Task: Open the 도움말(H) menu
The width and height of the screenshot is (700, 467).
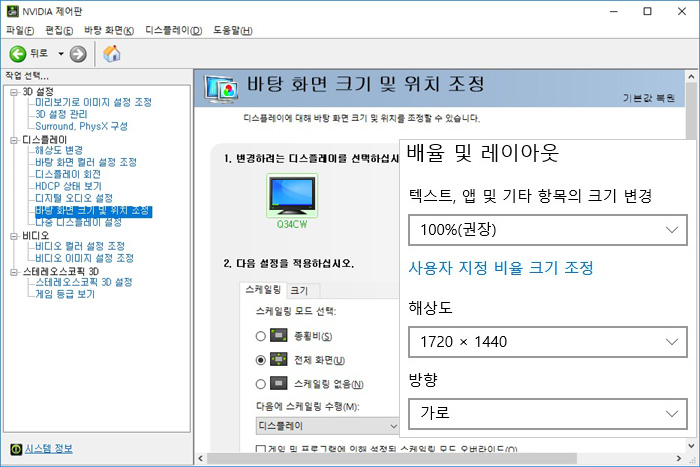Action: click(x=233, y=30)
